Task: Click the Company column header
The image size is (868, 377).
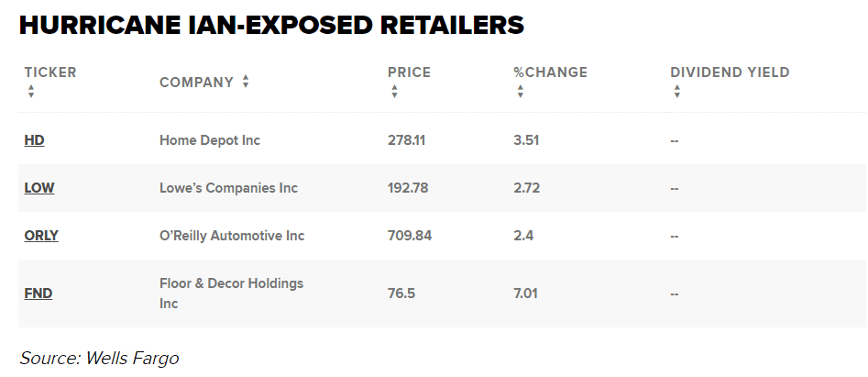Action: tap(196, 83)
